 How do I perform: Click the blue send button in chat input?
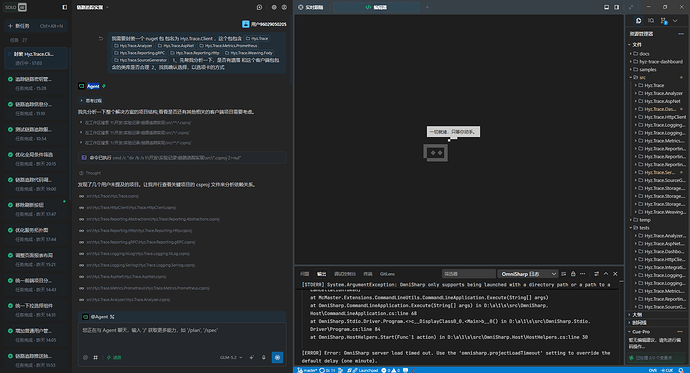[x=277, y=357]
